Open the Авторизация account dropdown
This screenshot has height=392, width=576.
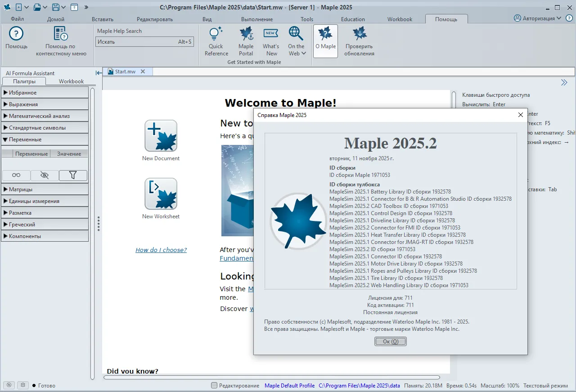pyautogui.click(x=538, y=18)
